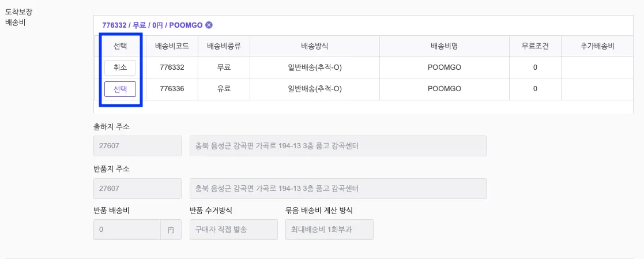Click the 배송비종류 column header

(224, 46)
